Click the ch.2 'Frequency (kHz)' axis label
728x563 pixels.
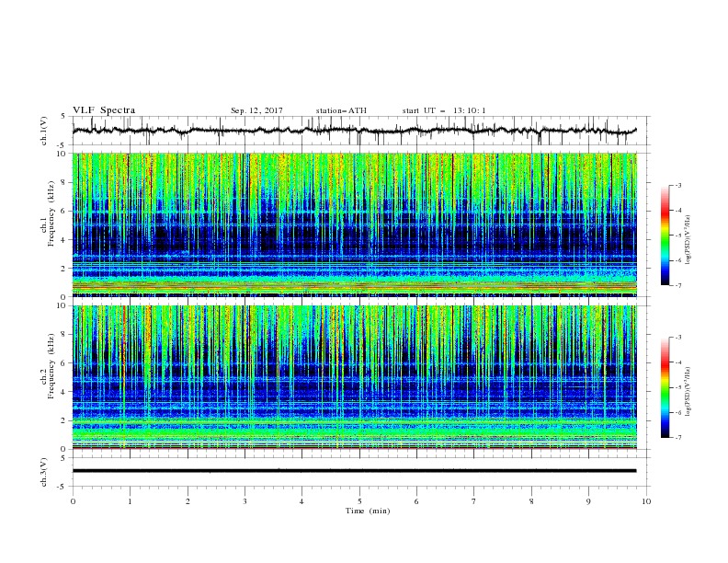[51, 366]
